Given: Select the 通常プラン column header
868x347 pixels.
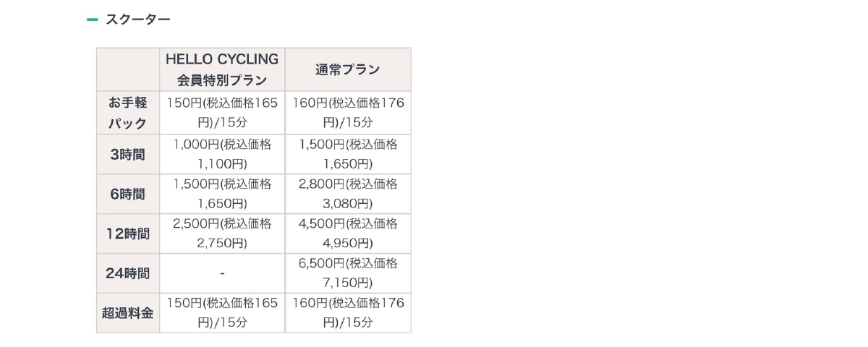Looking at the screenshot, I should pos(348,69).
